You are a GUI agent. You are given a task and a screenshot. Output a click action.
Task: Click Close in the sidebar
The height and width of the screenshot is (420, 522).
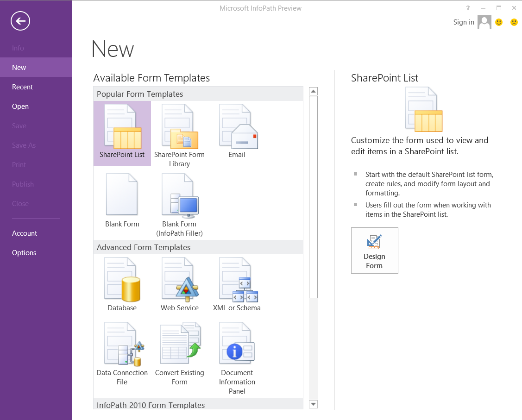click(36, 204)
